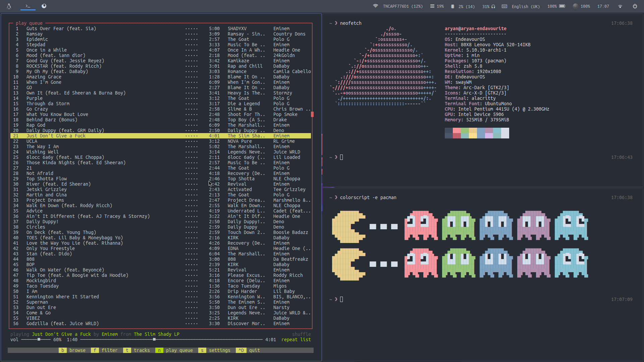Open the network tray applet icon
The height and width of the screenshot is (362, 644).
(620, 6)
